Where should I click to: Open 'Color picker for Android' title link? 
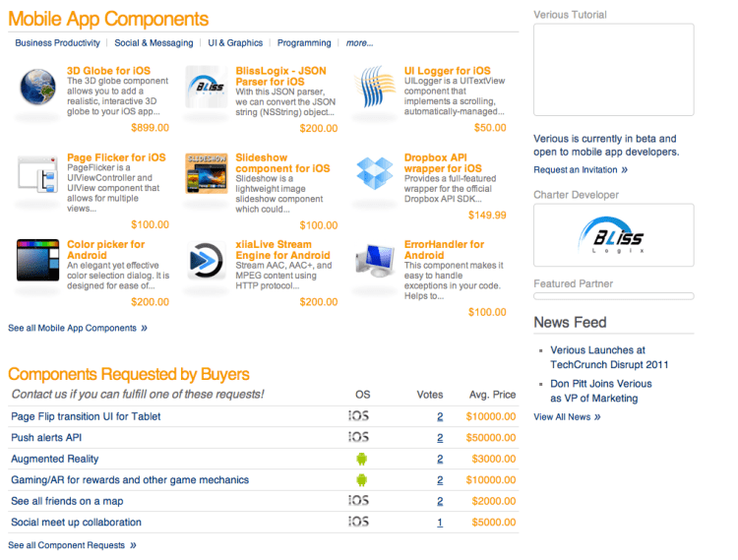pos(106,250)
